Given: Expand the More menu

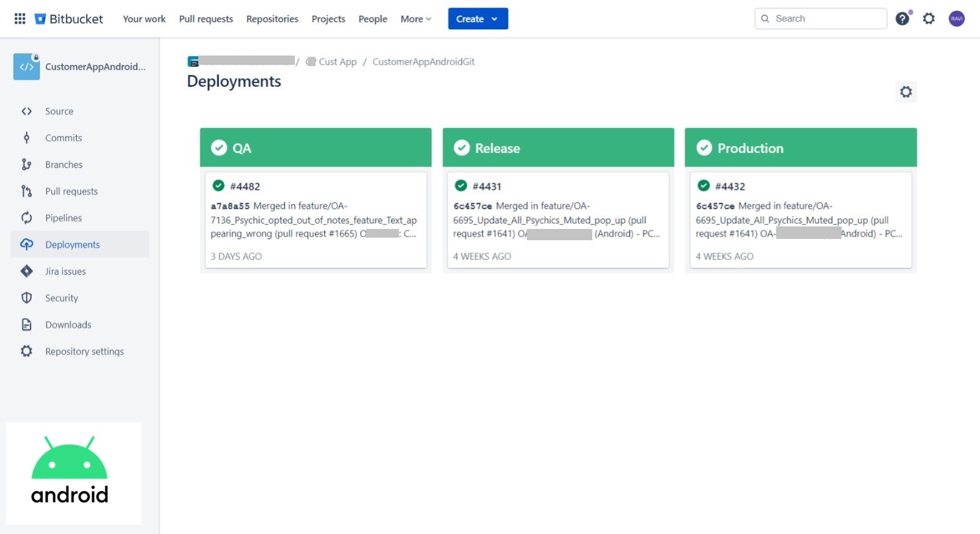Looking at the screenshot, I should pos(416,19).
